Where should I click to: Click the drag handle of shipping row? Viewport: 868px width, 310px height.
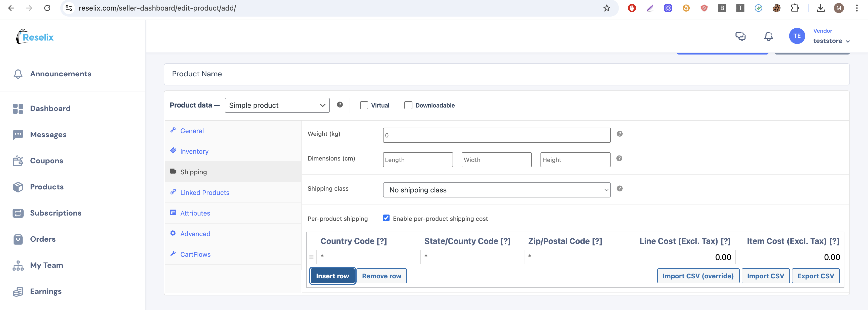pyautogui.click(x=311, y=257)
